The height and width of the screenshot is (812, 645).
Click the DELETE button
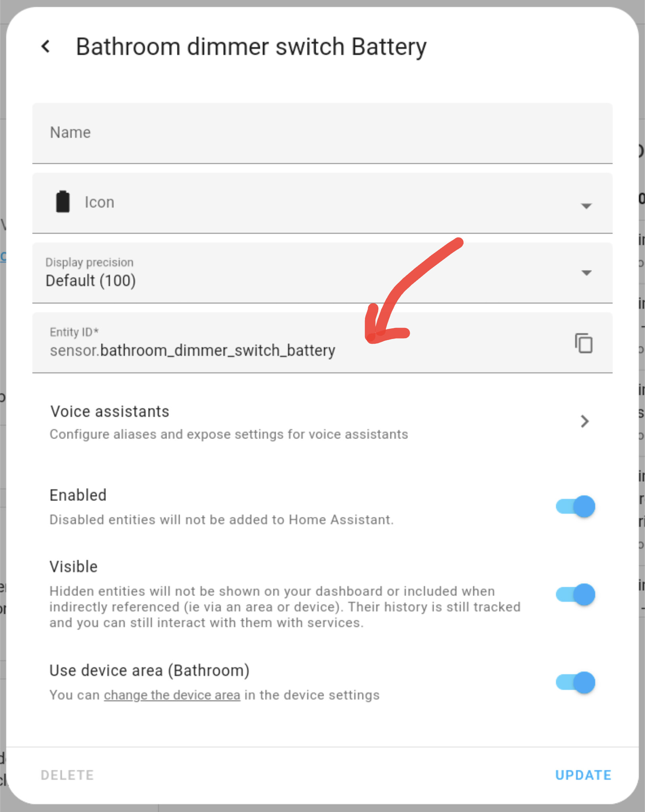pyautogui.click(x=67, y=775)
